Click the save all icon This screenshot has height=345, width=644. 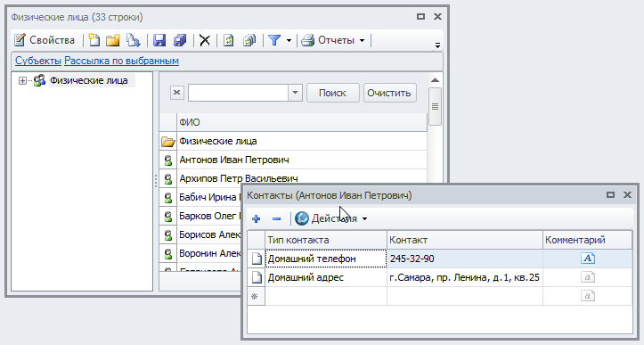pyautogui.click(x=180, y=40)
